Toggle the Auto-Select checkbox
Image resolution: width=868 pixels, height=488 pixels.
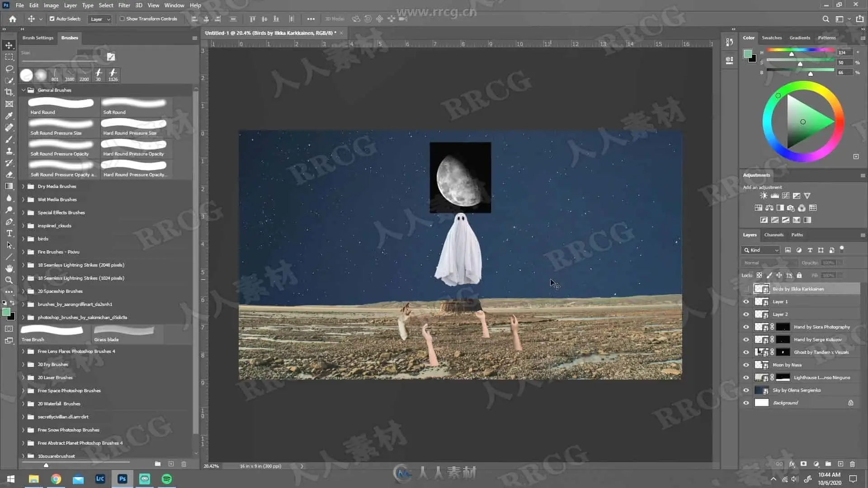click(52, 19)
